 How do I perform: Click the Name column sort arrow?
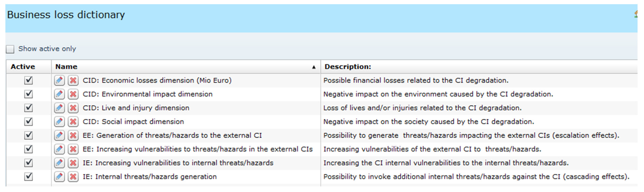pyautogui.click(x=313, y=67)
